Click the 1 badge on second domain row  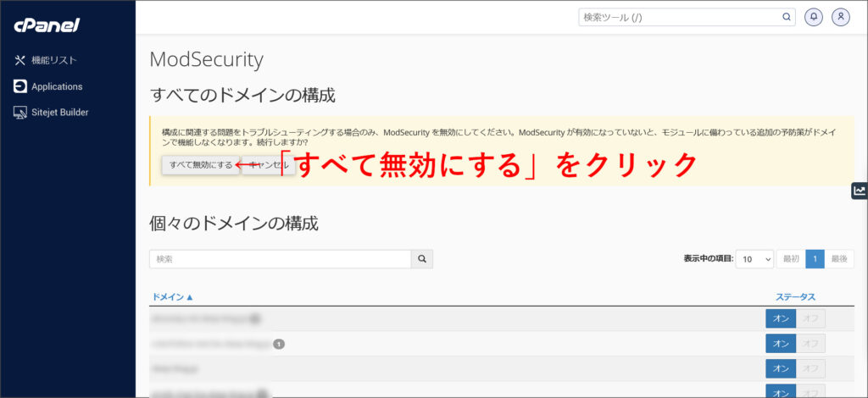tap(279, 344)
